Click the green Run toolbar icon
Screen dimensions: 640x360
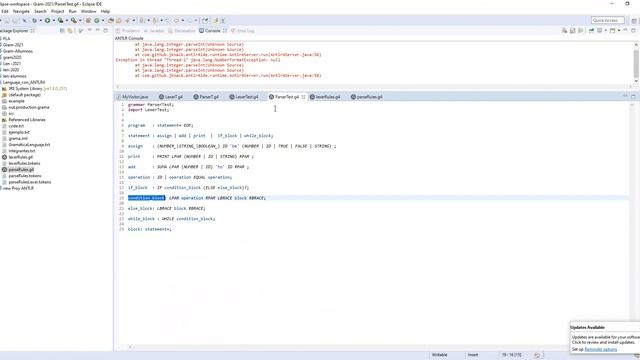point(47,20)
